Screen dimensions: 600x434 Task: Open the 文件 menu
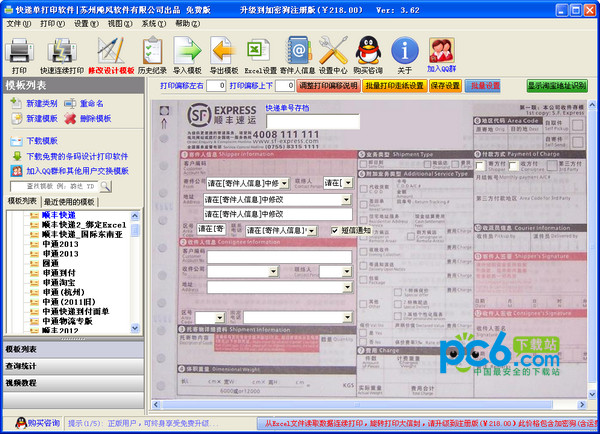point(18,24)
